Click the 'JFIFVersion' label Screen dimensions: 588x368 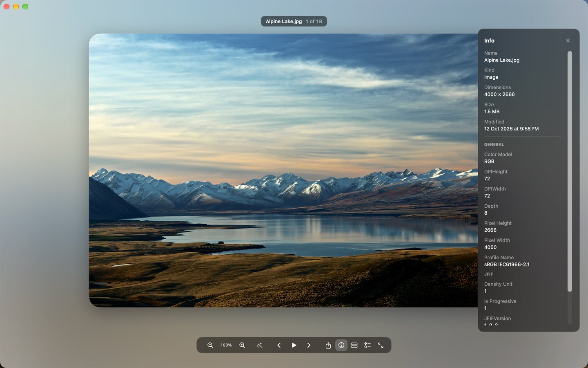point(497,319)
